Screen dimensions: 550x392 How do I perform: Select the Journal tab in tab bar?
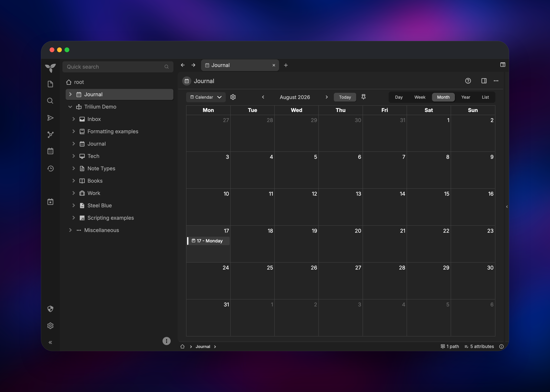240,65
